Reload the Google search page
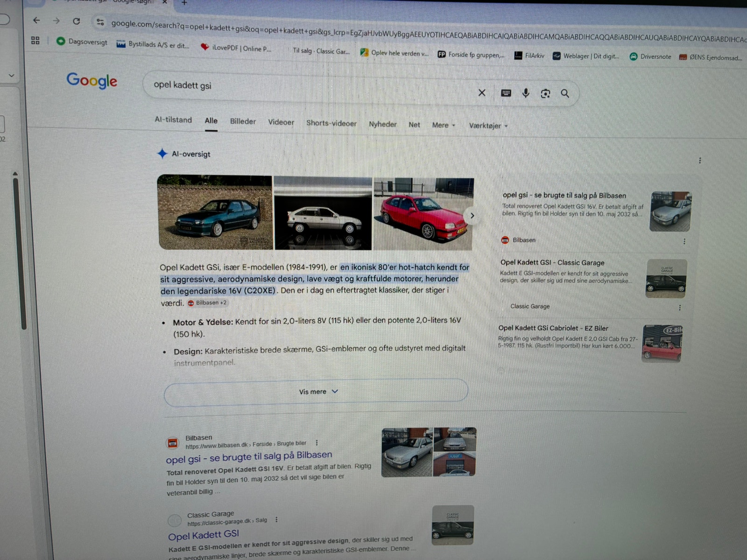This screenshot has height=560, width=747. click(x=77, y=21)
